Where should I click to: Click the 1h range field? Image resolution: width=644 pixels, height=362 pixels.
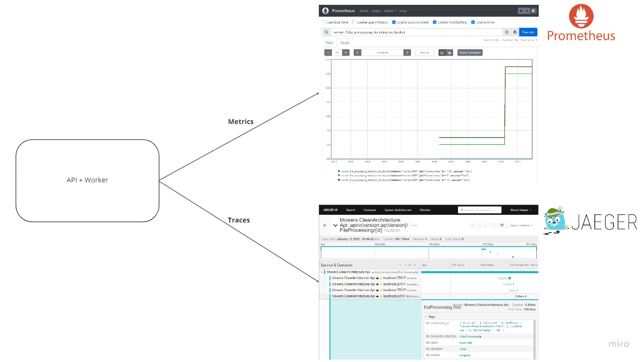[x=337, y=53]
